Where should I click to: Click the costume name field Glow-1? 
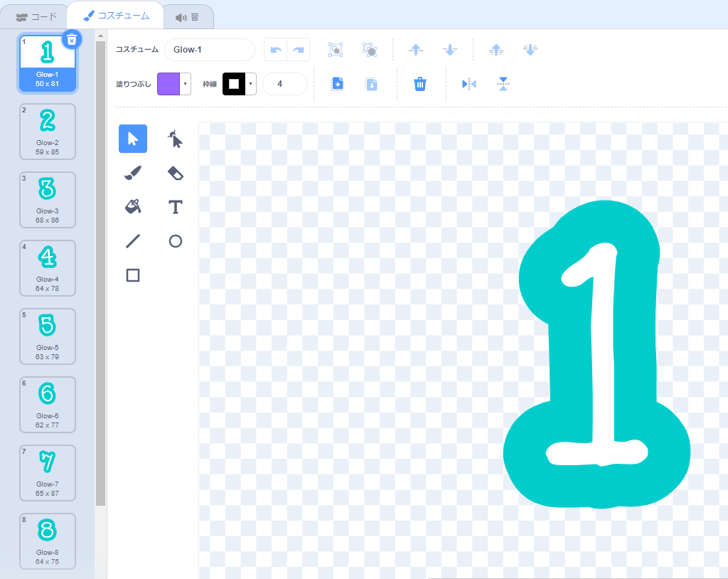point(209,50)
